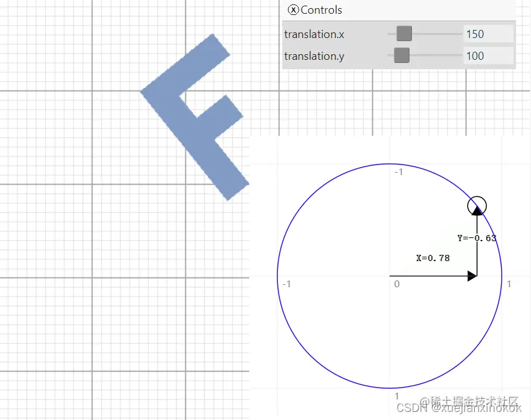Screen dimensions: 531x420
Task: Click the Controls panel title
Action: click(321, 10)
